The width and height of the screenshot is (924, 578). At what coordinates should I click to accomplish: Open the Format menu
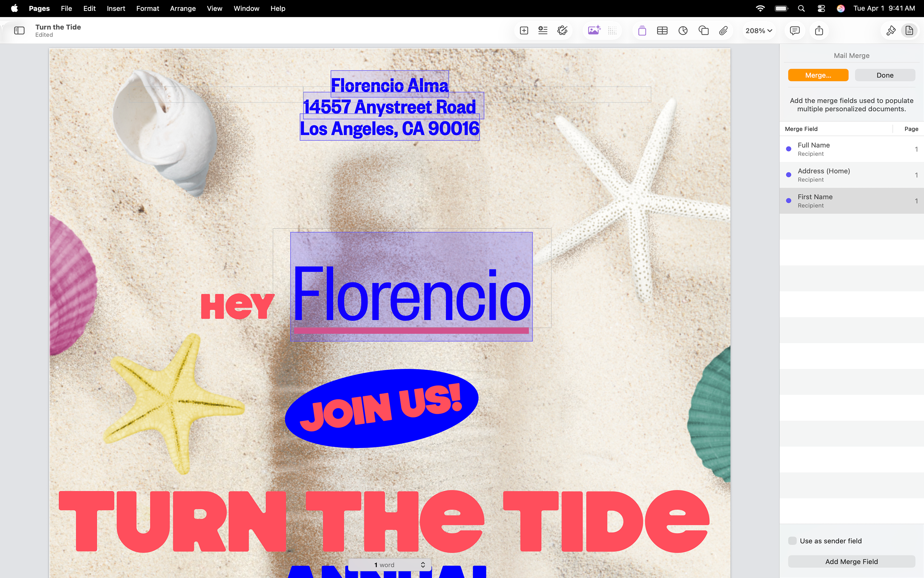[147, 8]
